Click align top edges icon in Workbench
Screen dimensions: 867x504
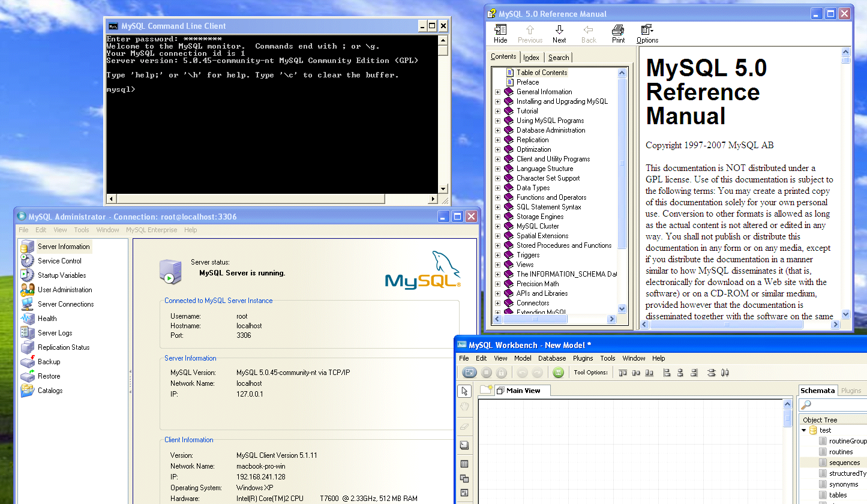(x=622, y=373)
